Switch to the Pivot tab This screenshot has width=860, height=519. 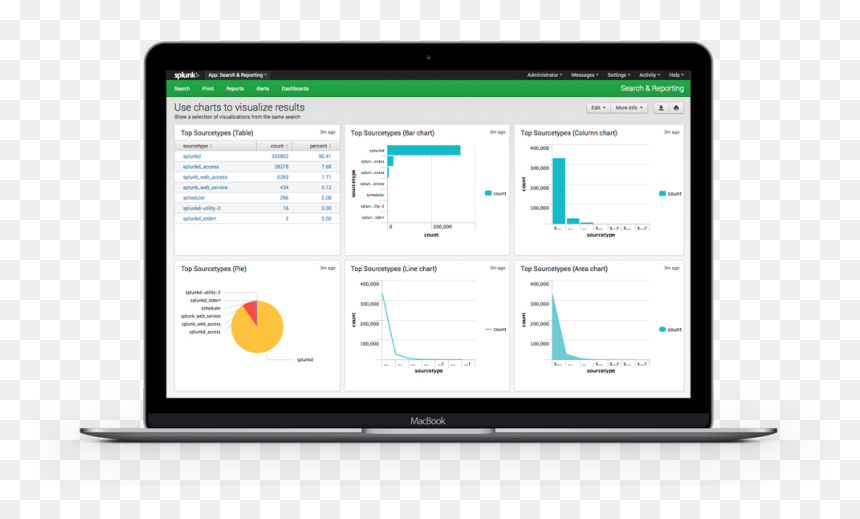coord(208,88)
